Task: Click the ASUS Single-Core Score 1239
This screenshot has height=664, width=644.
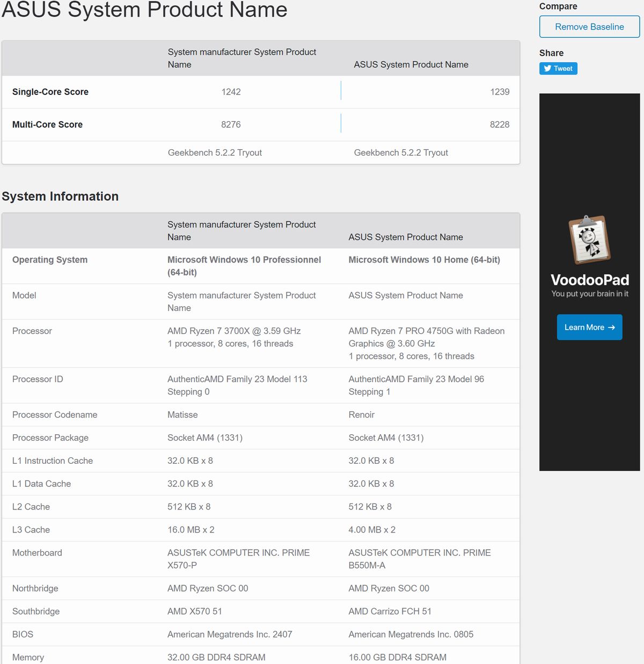Action: [x=500, y=92]
